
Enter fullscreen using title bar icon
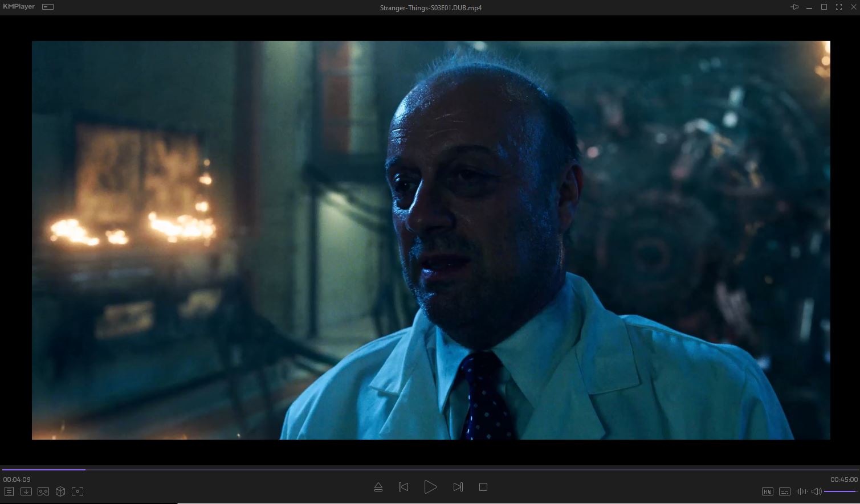(x=839, y=7)
